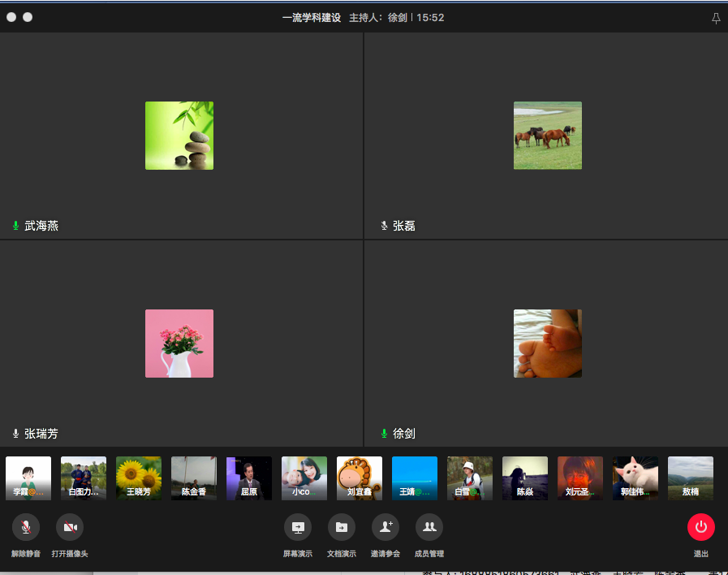The image size is (728, 575).
Task: Click muted microphone icon beside 张磊
Action: click(384, 226)
